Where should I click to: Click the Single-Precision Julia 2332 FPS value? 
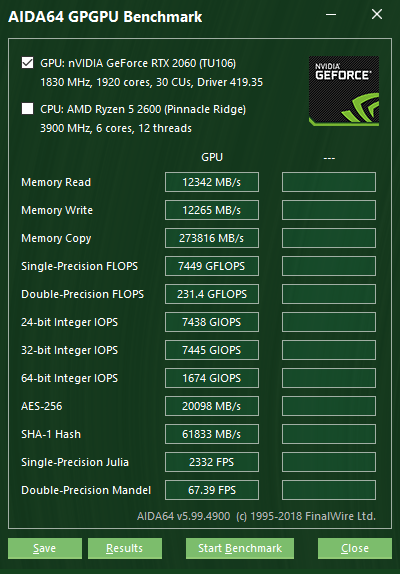212,462
